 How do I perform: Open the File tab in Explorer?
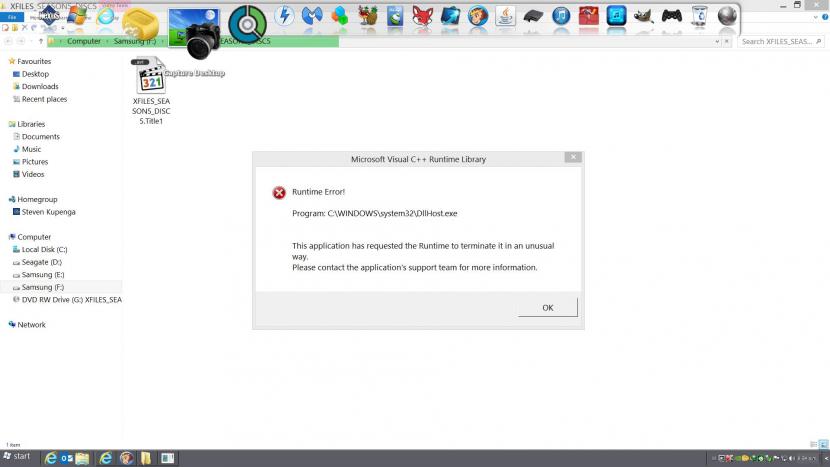click(12, 17)
